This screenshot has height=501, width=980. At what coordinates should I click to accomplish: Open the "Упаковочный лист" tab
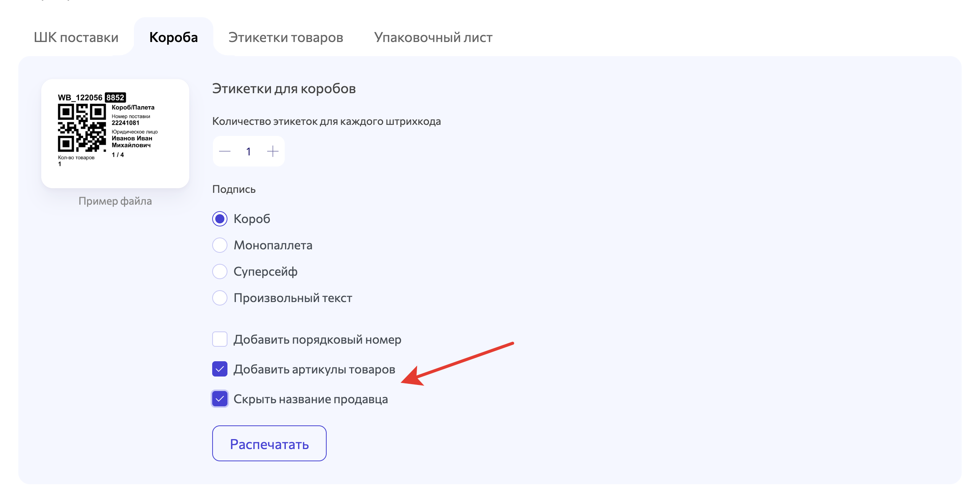pos(434,37)
